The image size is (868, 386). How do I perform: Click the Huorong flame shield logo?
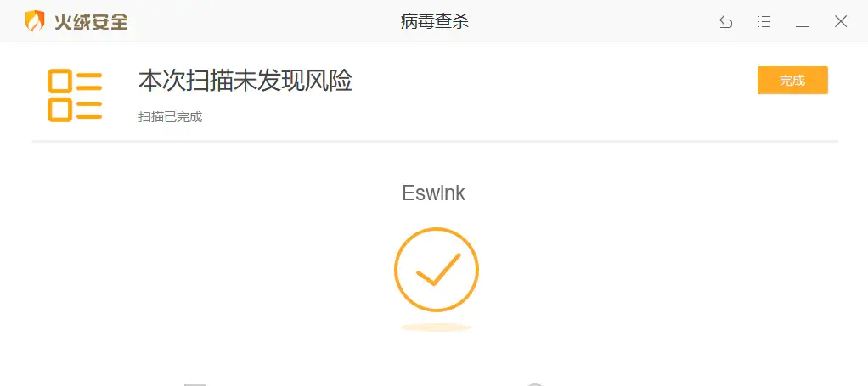[35, 21]
